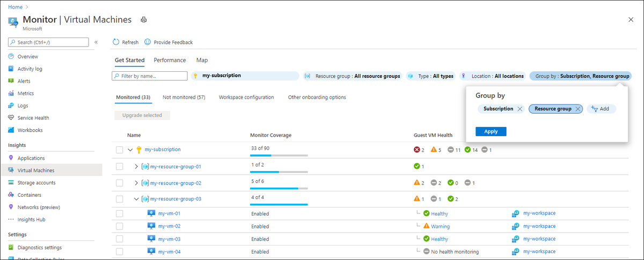Expand the my-resource-group-02 row
The width and height of the screenshot is (644, 260).
click(136, 183)
